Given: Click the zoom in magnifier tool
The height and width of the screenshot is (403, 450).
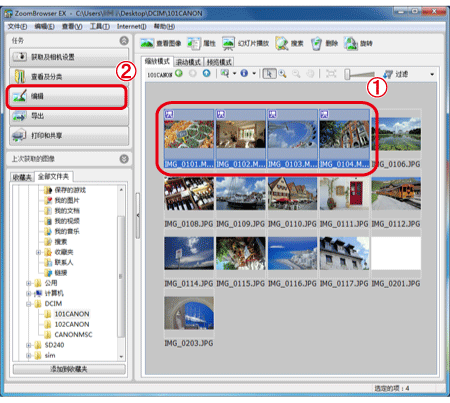Looking at the screenshot, I should (283, 74).
